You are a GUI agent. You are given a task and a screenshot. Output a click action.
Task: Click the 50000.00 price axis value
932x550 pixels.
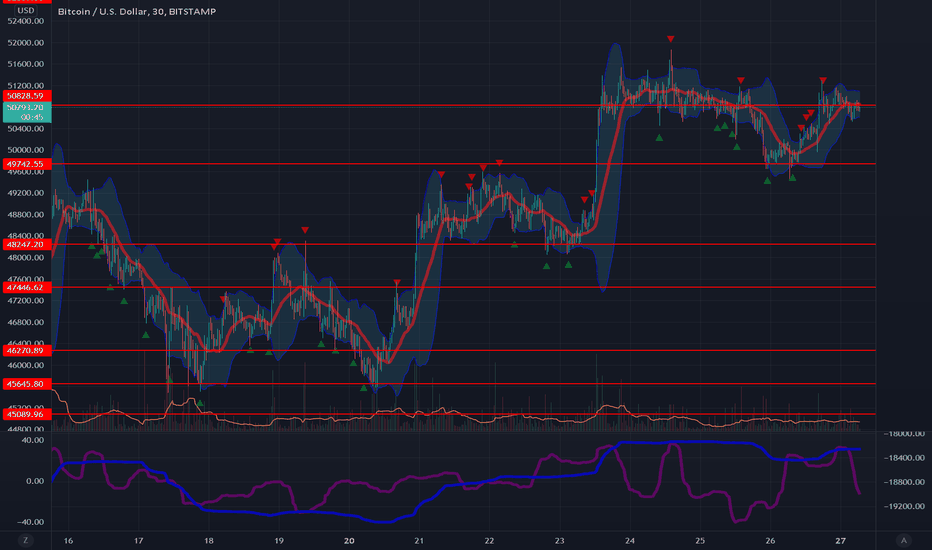(26, 150)
